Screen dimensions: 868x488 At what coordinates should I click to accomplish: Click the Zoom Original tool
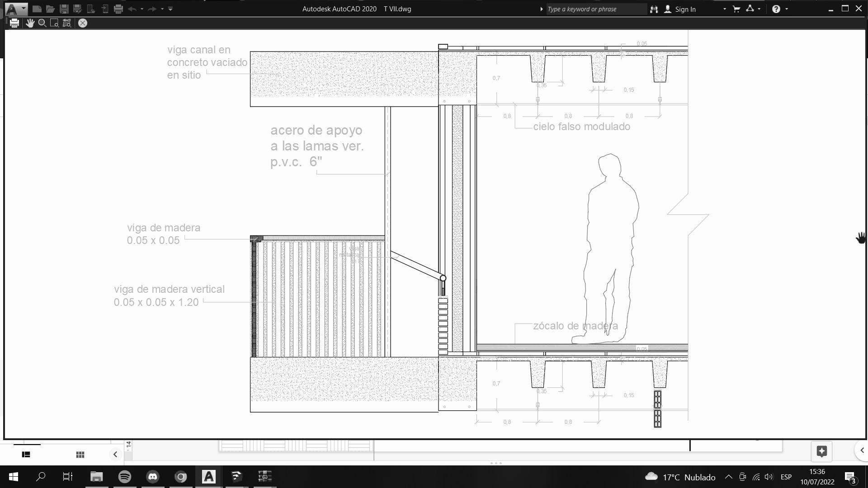click(67, 23)
